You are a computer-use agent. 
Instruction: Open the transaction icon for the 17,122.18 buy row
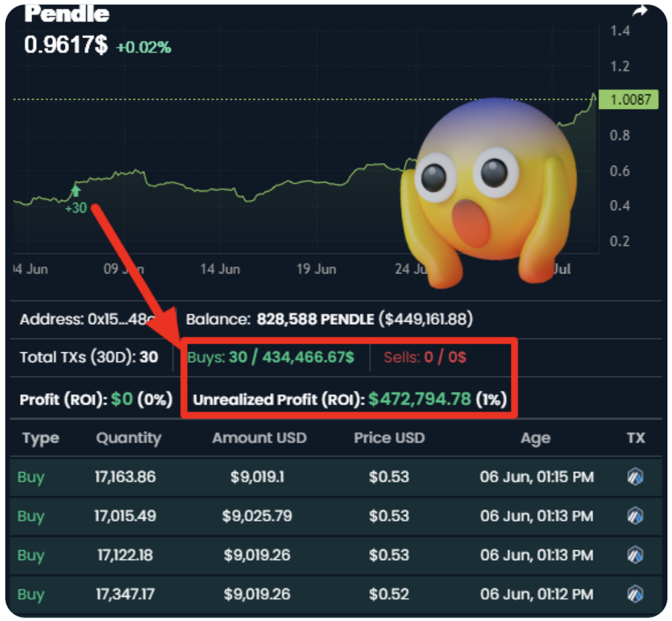tap(635, 555)
